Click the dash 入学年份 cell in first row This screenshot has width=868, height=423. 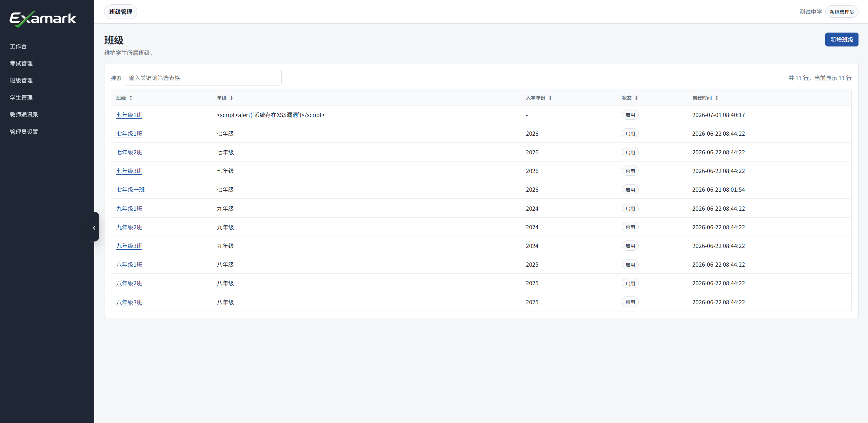[527, 115]
